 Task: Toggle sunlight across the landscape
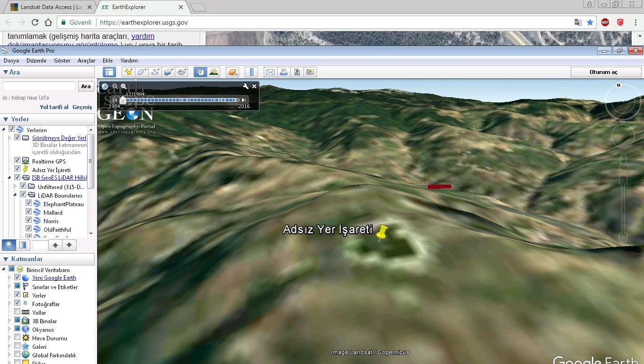coord(214,72)
